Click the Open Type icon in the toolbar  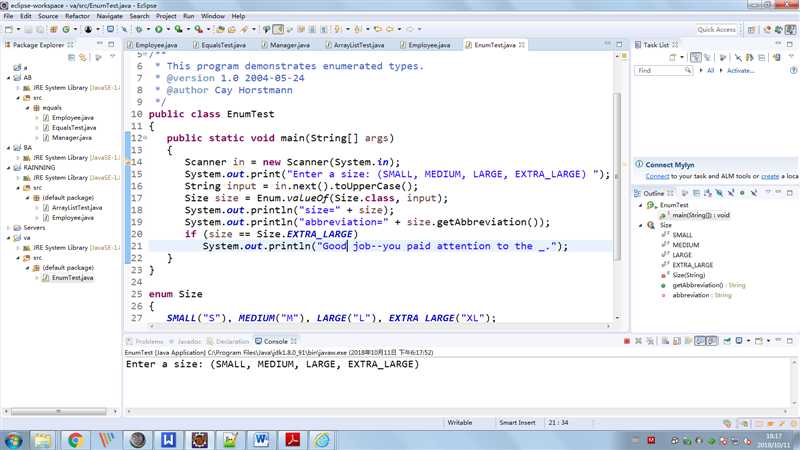pyautogui.click(x=220, y=29)
